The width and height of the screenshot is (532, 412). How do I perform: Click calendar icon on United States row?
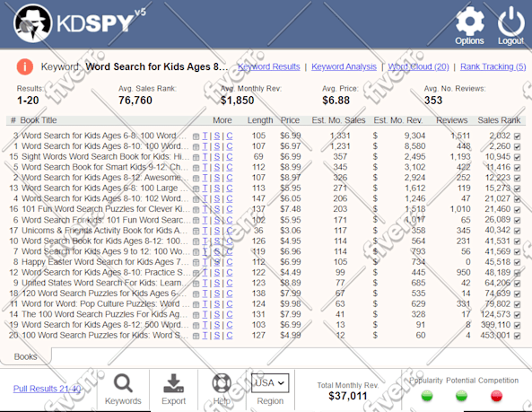pyautogui.click(x=196, y=284)
